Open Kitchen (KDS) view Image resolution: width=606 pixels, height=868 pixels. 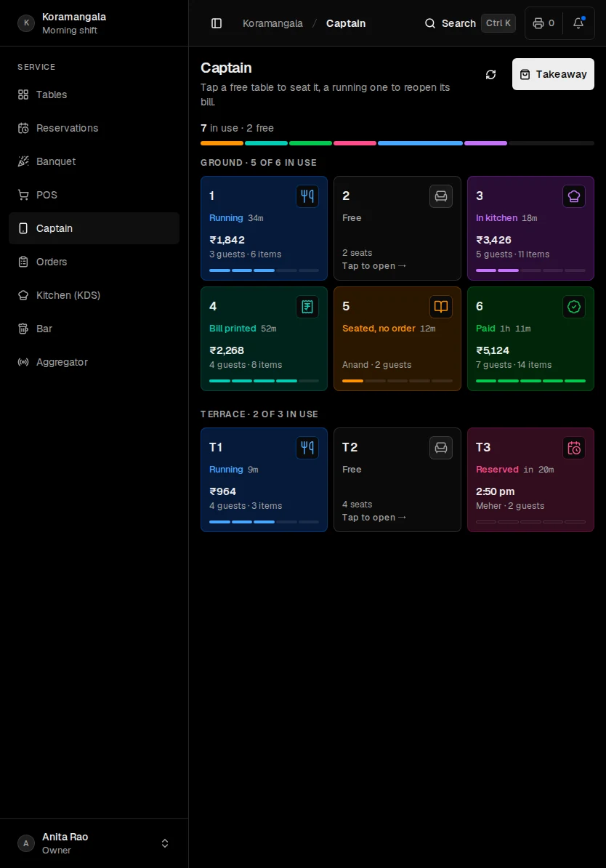coord(94,295)
